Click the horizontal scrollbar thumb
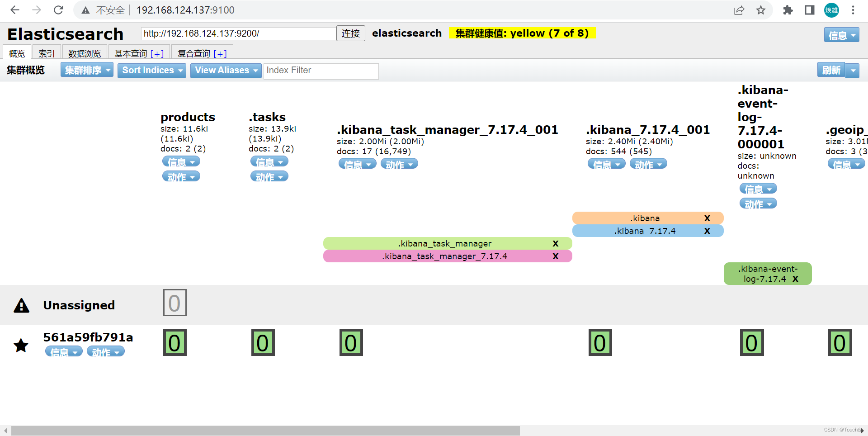Image resolution: width=868 pixels, height=436 pixels. (x=265, y=431)
